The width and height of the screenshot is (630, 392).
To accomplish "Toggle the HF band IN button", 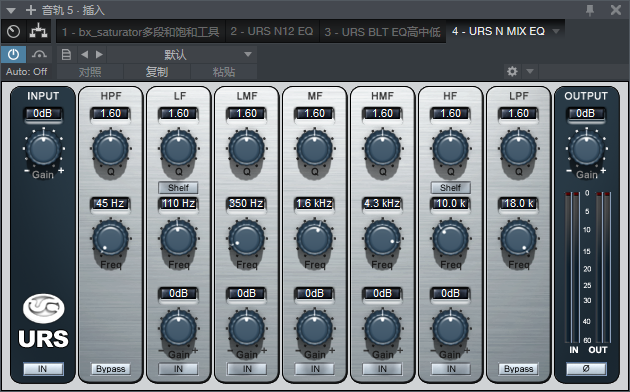I will 451,369.
